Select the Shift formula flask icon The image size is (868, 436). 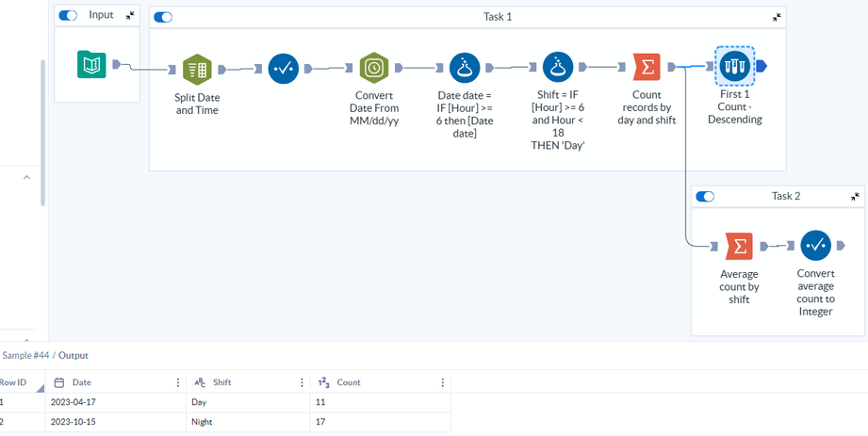tap(558, 68)
